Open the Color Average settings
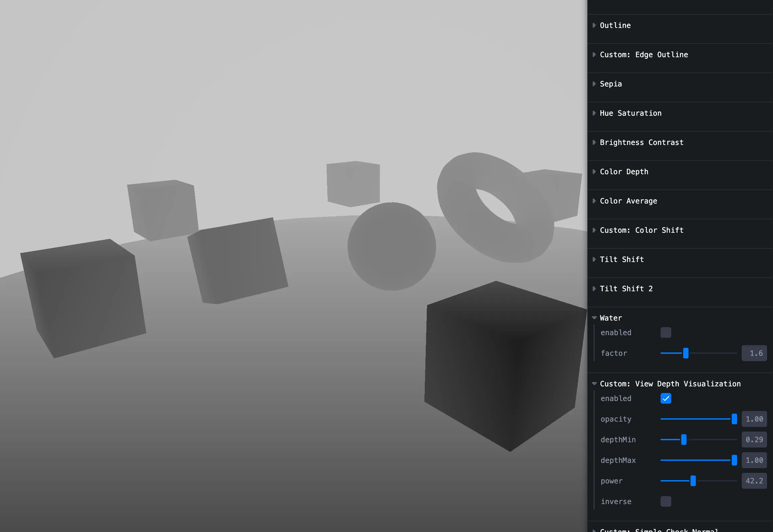The image size is (773, 532). (628, 201)
